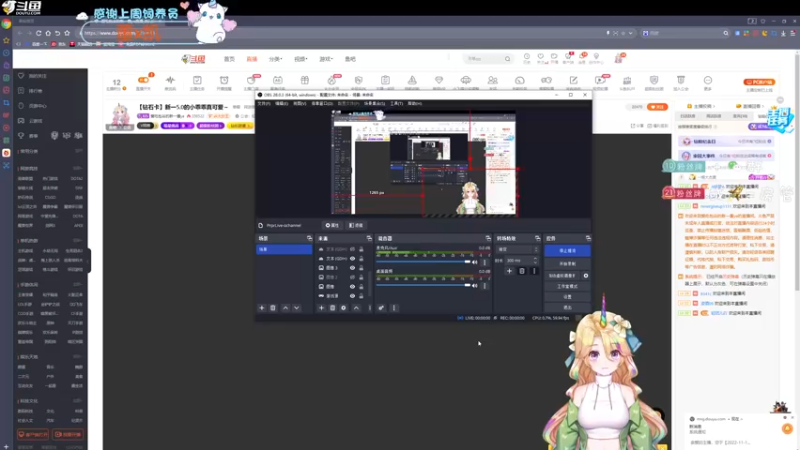Viewport: 800px width, 450px height.
Task: Open the pencil edit icon in Douyu toolbar
Action: (x=573, y=82)
